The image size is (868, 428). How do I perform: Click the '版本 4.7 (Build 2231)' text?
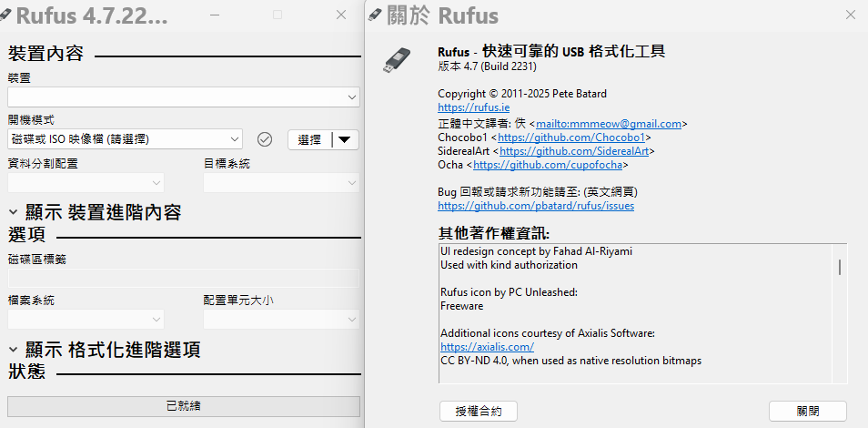pos(487,66)
